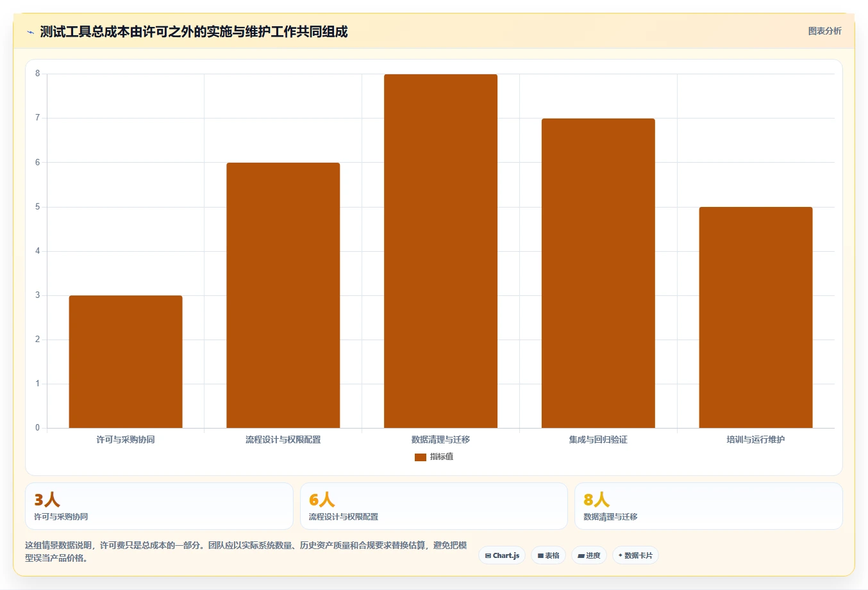Click the 数据清理与迁移 bar in chart

[440, 251]
